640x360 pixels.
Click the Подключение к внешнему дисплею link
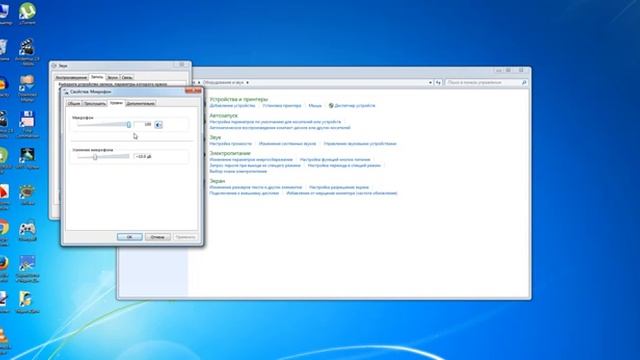coord(244,193)
